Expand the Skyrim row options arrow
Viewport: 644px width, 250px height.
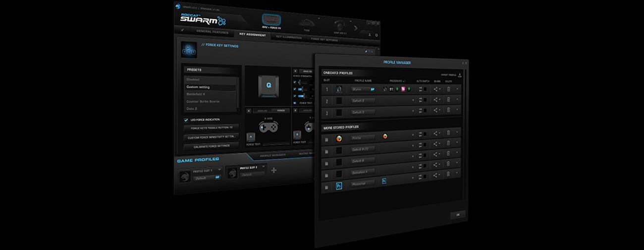click(x=457, y=89)
